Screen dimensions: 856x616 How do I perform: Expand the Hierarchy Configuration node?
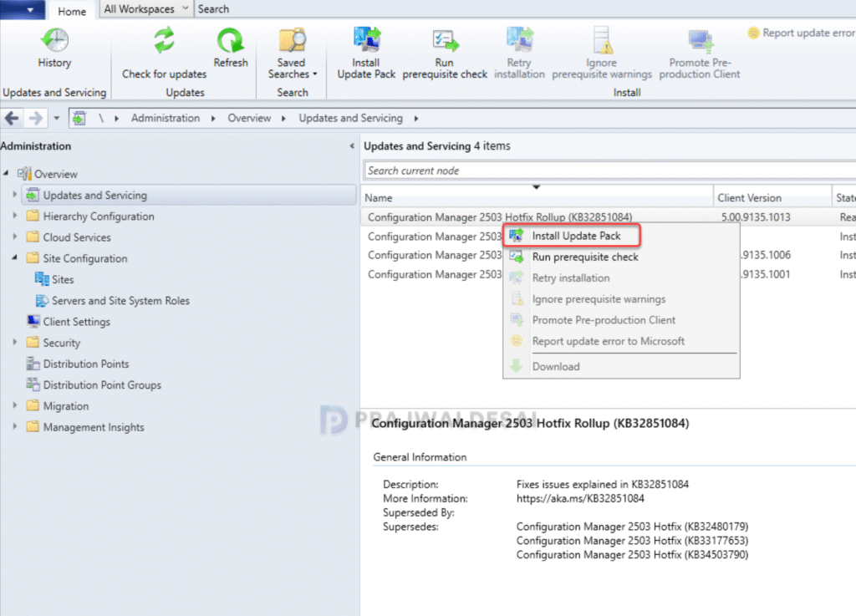[15, 216]
